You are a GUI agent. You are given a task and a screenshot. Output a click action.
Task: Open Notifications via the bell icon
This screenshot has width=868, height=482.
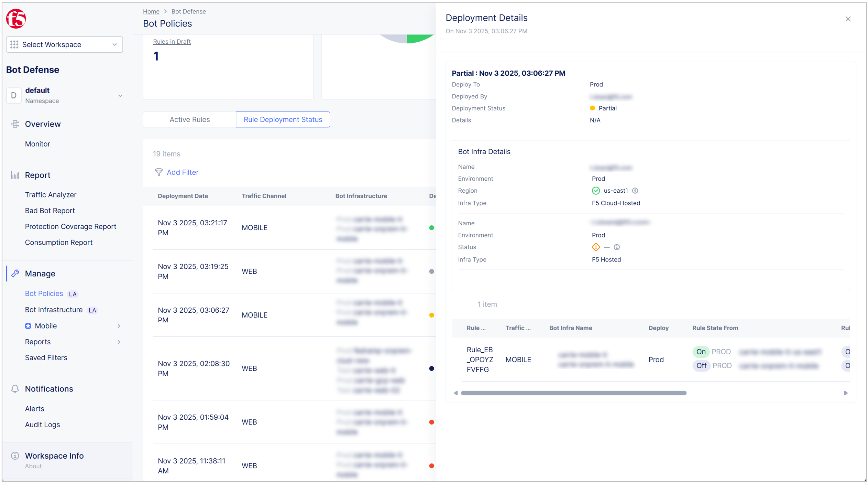click(15, 388)
